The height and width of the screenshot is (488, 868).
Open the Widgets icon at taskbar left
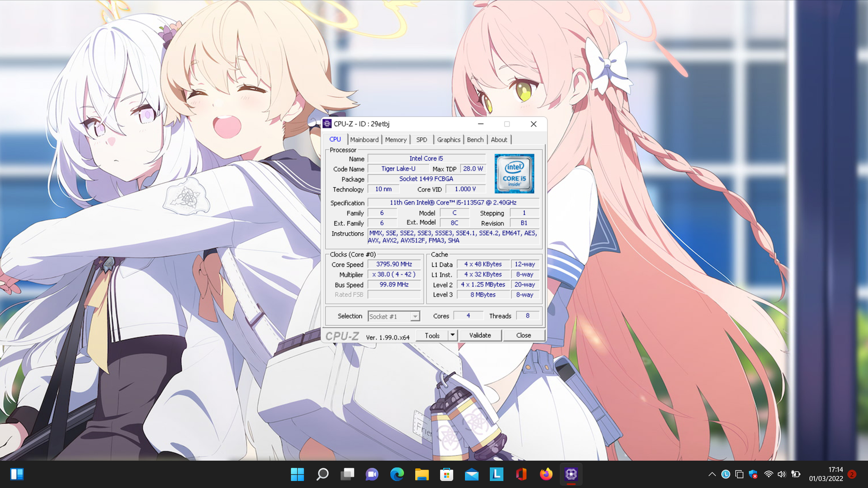[17, 474]
